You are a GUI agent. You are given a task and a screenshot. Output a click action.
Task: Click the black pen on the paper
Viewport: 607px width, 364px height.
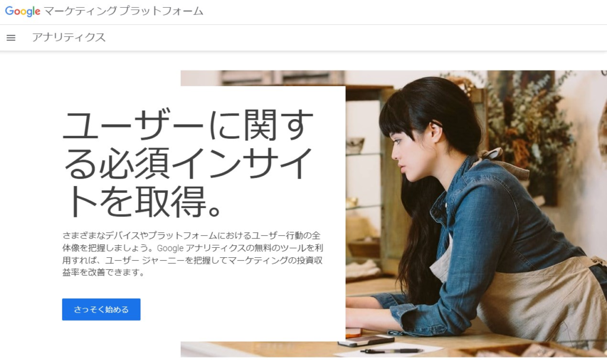(x=392, y=351)
